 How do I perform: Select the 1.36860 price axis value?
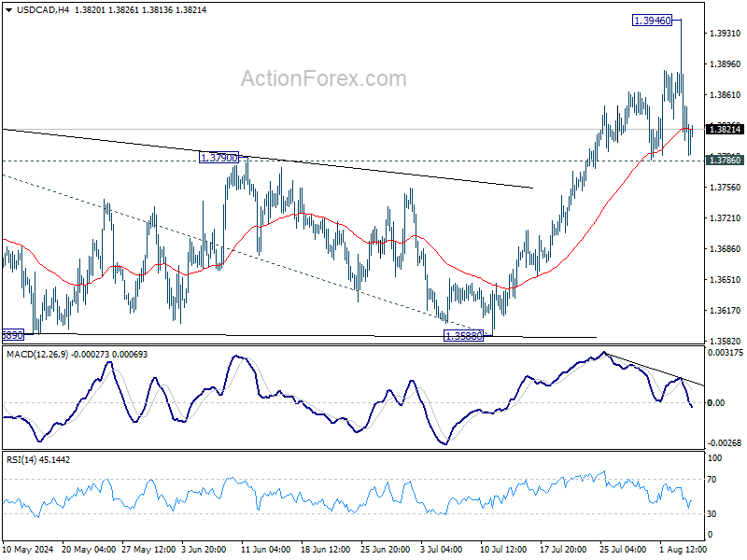[x=726, y=248]
